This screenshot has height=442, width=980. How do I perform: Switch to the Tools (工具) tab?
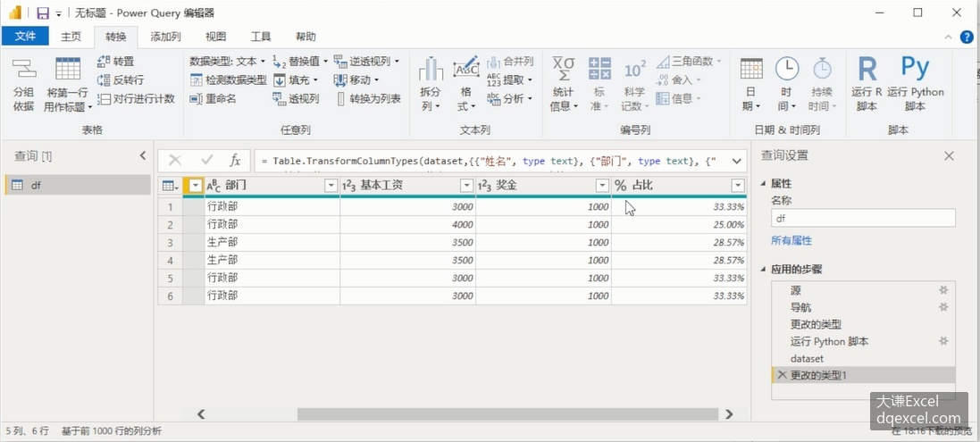(261, 37)
